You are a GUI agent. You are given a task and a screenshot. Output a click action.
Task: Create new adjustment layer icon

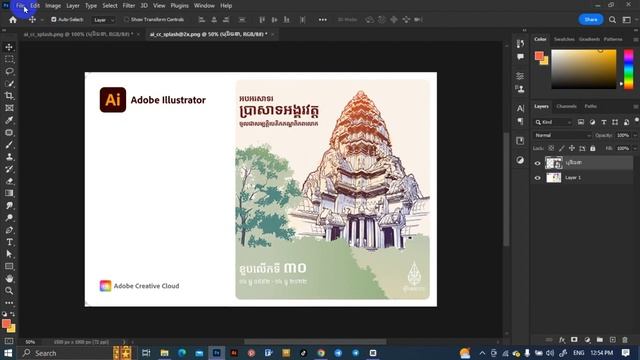click(x=587, y=340)
